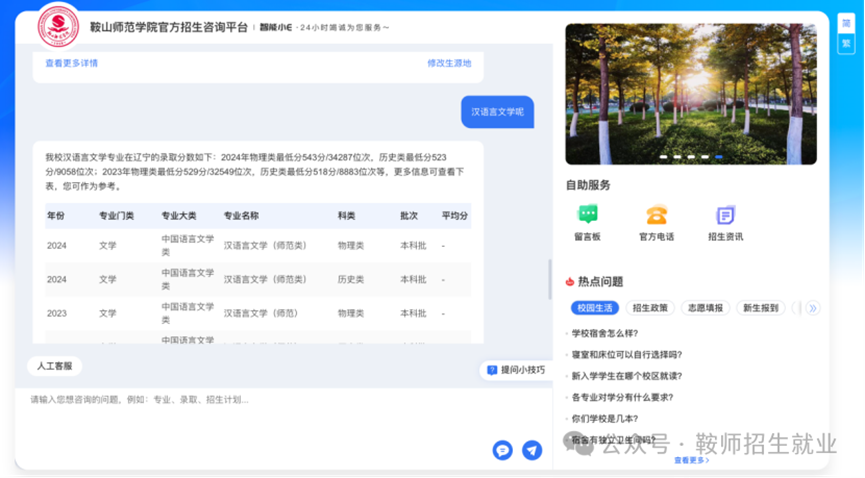The height and width of the screenshot is (478, 865).
Task: Open 查看更多详情 link
Action: coord(72,63)
